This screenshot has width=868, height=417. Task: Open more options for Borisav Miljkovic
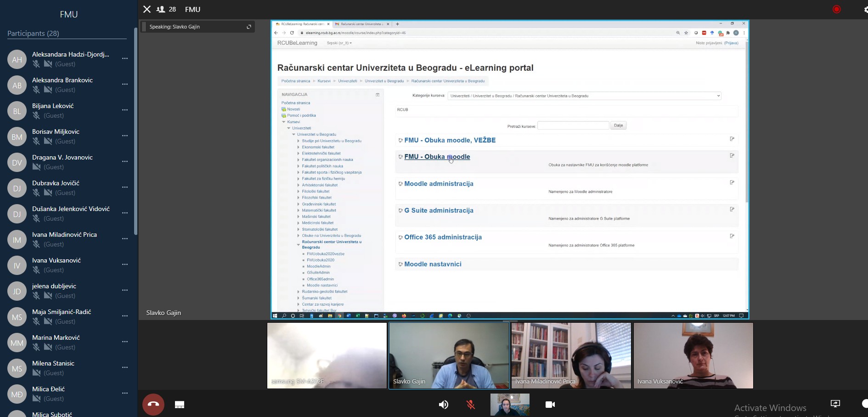coord(125,136)
